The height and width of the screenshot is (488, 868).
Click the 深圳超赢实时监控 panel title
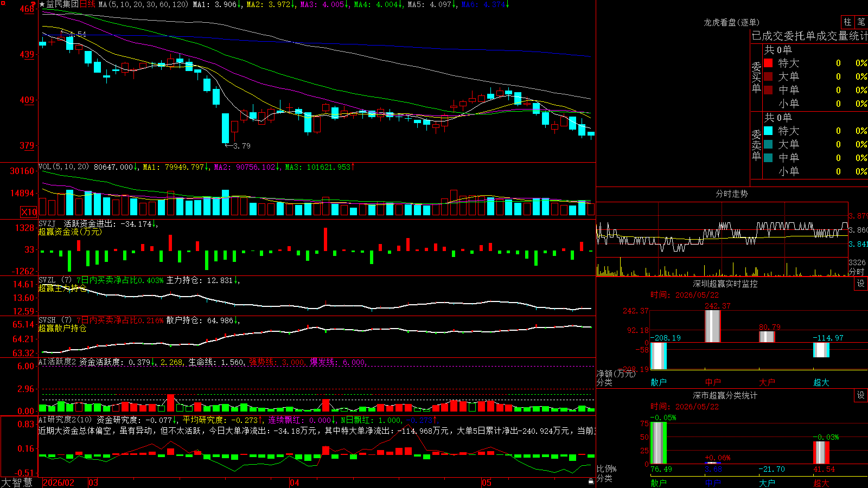tap(725, 284)
